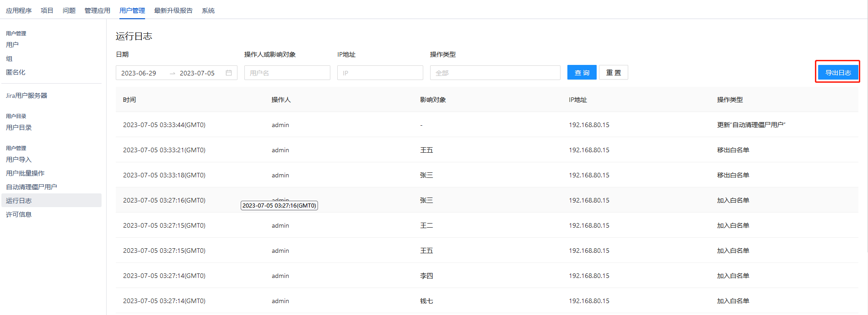Select start date 2023-06-29 field
868x315 pixels.
(139, 73)
